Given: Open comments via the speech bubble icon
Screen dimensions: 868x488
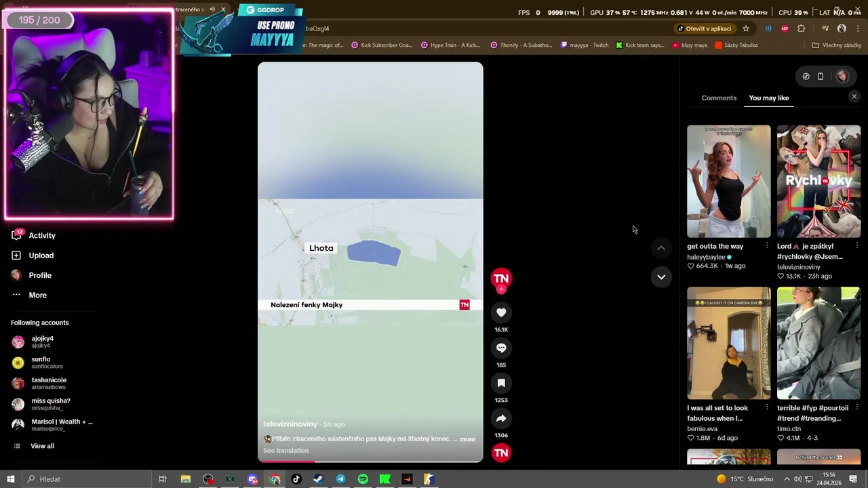Looking at the screenshot, I should [x=501, y=348].
